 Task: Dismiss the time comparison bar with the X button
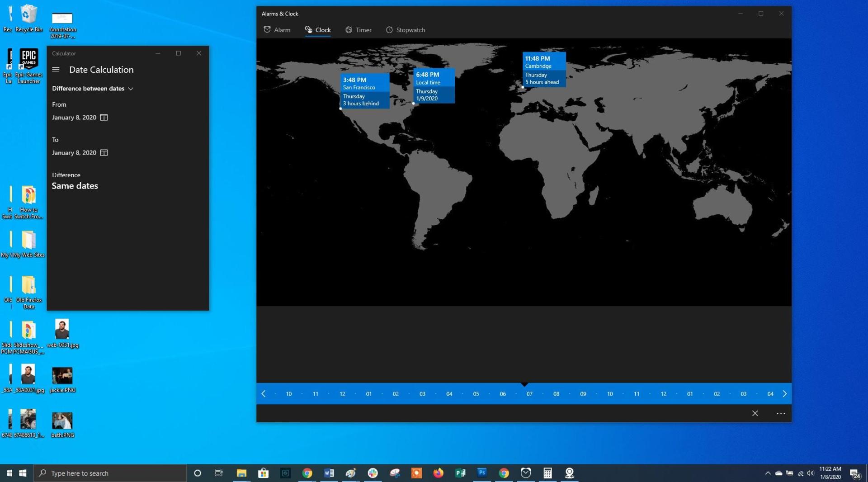[755, 413]
